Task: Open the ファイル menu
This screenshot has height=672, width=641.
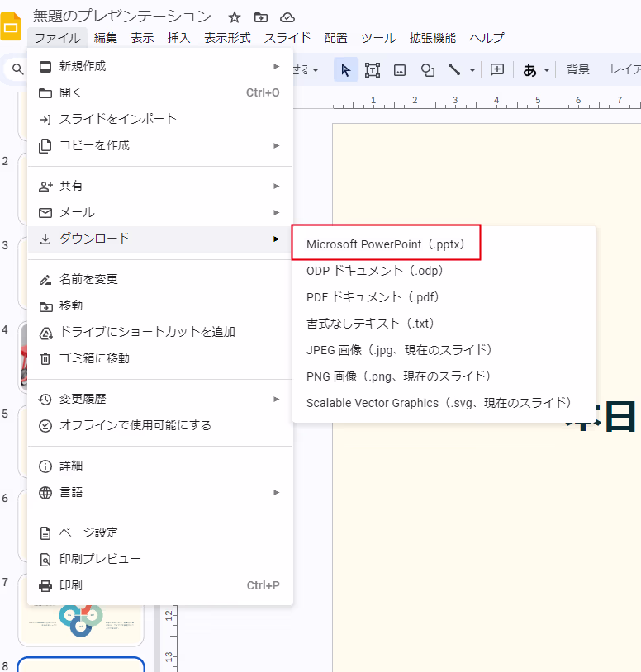Action: 58,38
